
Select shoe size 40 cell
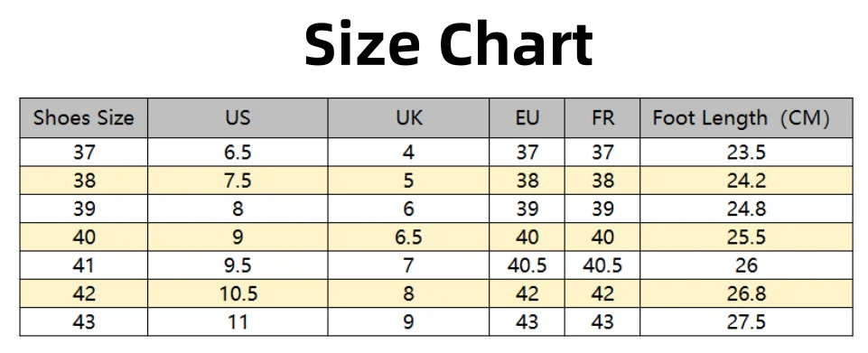(x=84, y=237)
